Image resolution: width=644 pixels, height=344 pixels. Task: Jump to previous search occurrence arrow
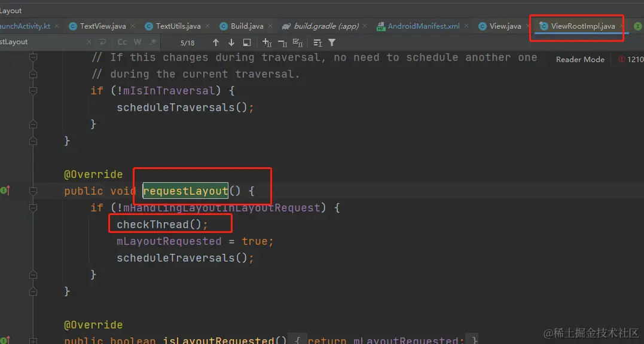click(x=216, y=42)
